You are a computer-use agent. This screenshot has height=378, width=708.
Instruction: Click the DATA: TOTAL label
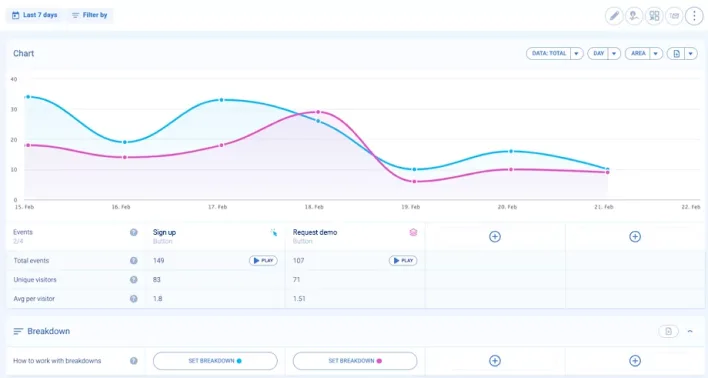click(x=549, y=54)
